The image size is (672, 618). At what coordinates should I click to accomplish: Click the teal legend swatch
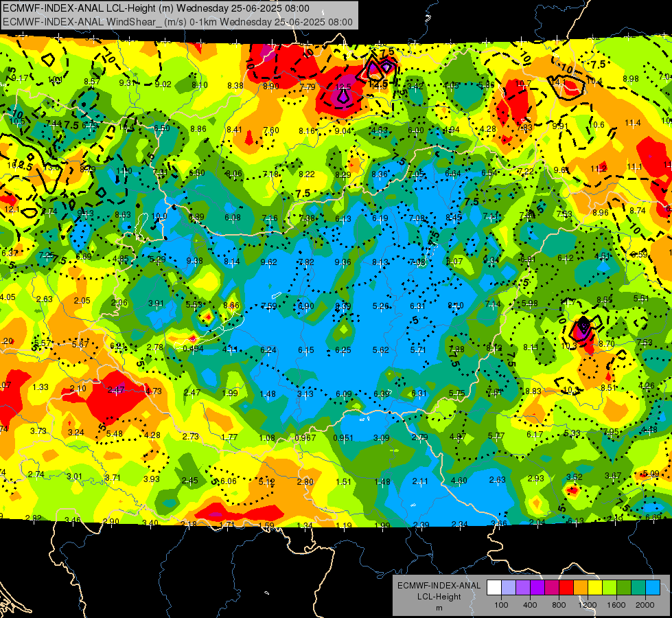coord(638,588)
